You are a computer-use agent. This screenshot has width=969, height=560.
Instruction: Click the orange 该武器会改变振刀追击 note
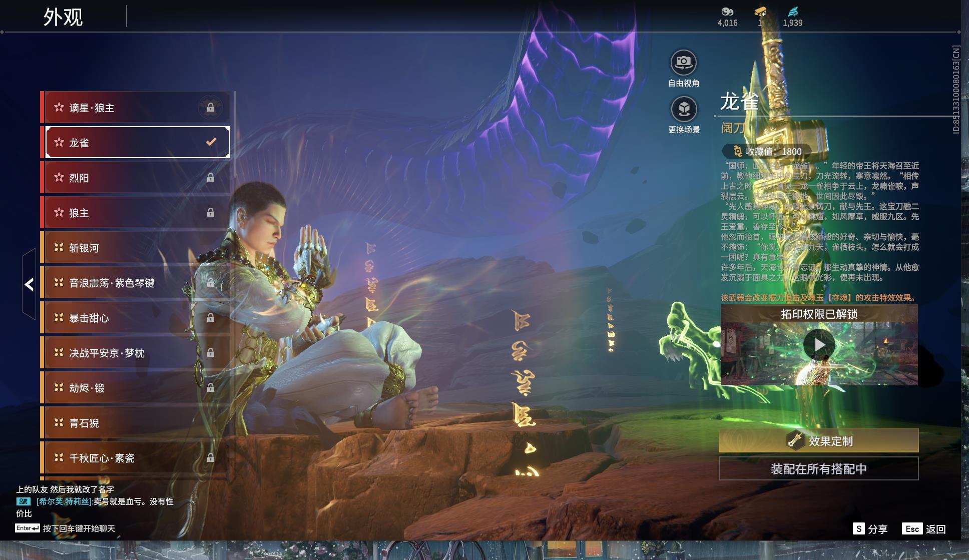coord(818,298)
